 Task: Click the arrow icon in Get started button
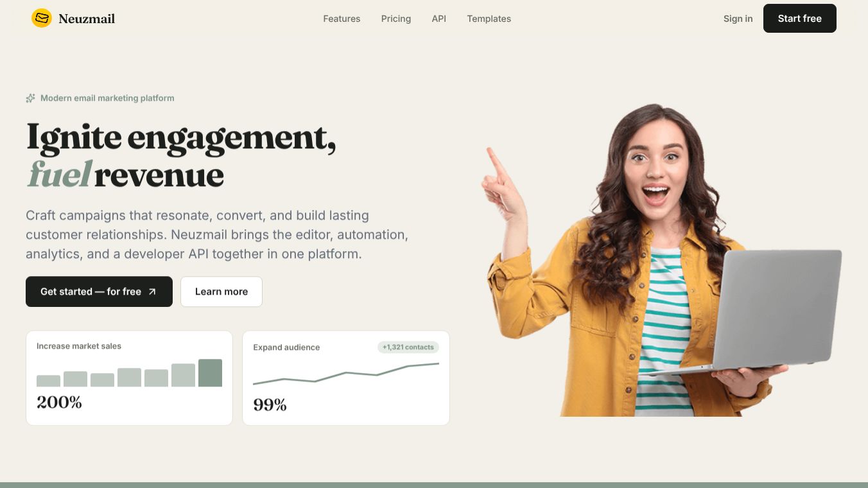point(152,292)
